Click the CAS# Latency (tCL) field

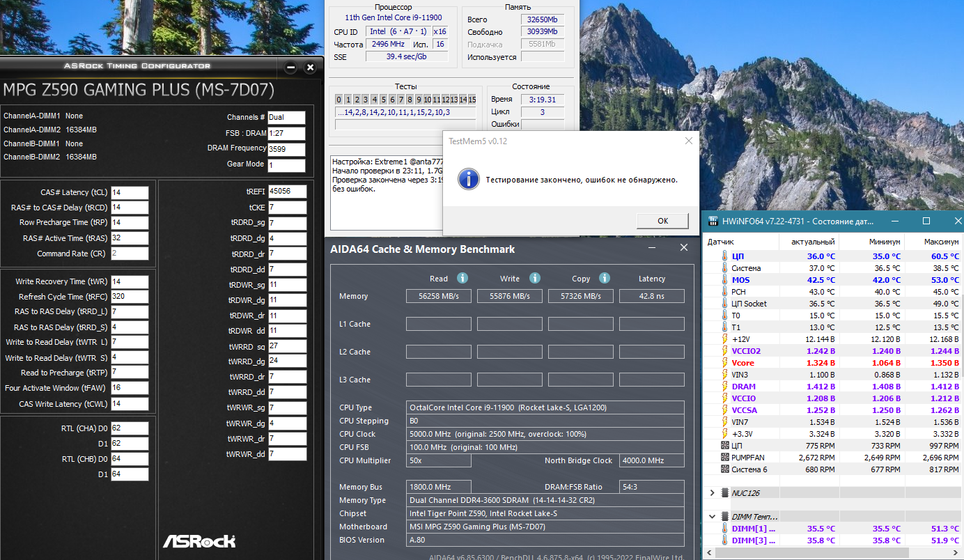130,192
